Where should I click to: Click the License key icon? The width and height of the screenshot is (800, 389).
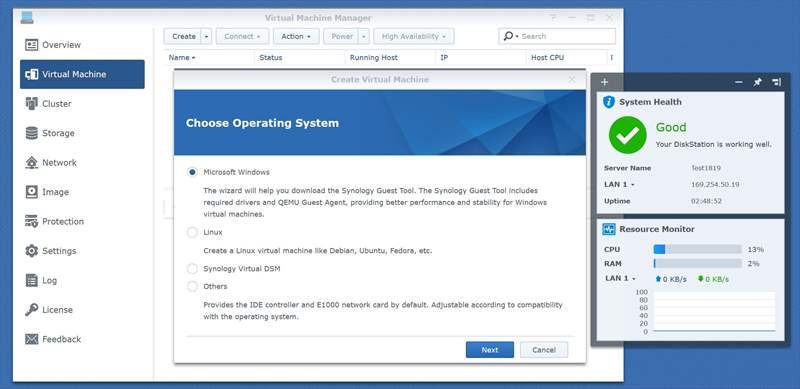[x=32, y=310]
